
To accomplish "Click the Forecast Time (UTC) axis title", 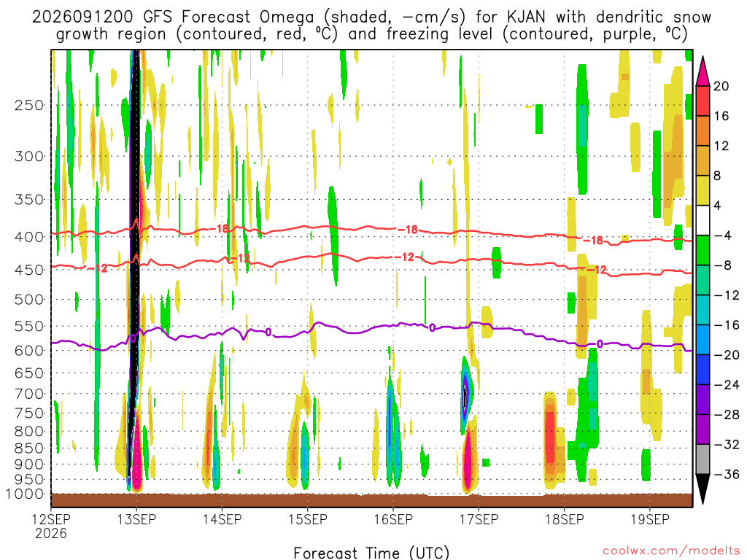I will [371, 553].
